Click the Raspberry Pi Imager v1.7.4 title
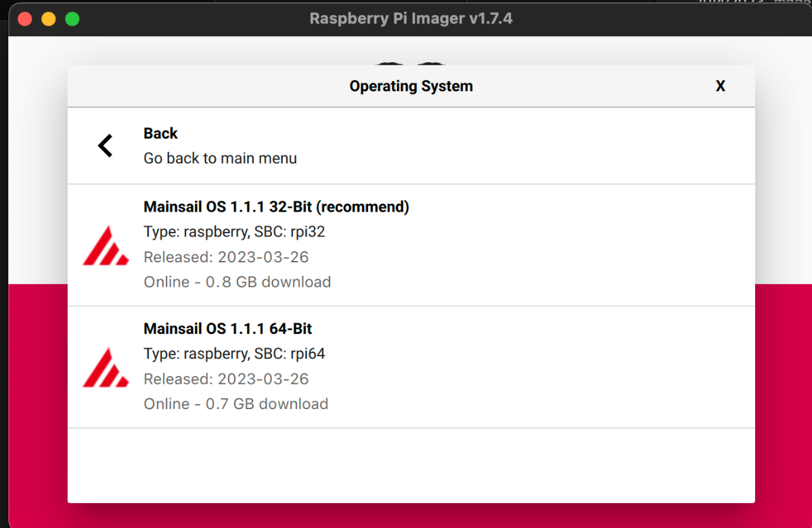Image resolution: width=812 pixels, height=528 pixels. pos(411,18)
